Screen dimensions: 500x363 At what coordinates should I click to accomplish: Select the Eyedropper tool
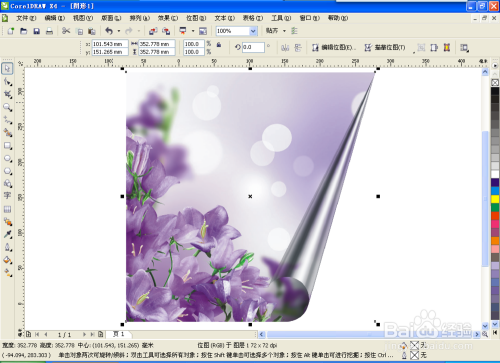click(7, 234)
